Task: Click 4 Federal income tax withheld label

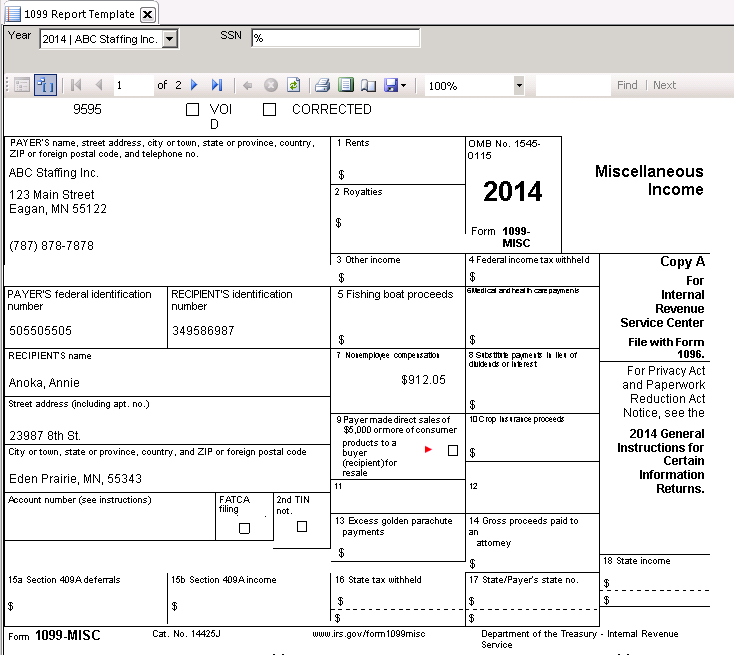Action: coord(529,260)
